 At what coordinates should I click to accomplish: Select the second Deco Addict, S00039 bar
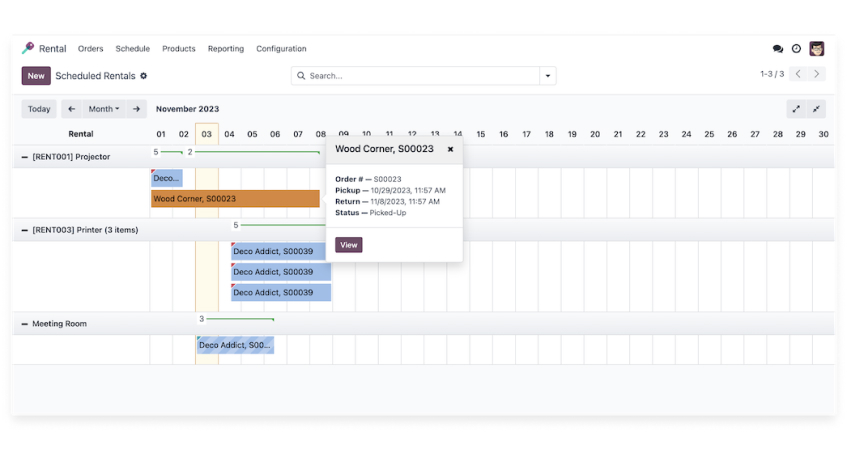pos(281,272)
